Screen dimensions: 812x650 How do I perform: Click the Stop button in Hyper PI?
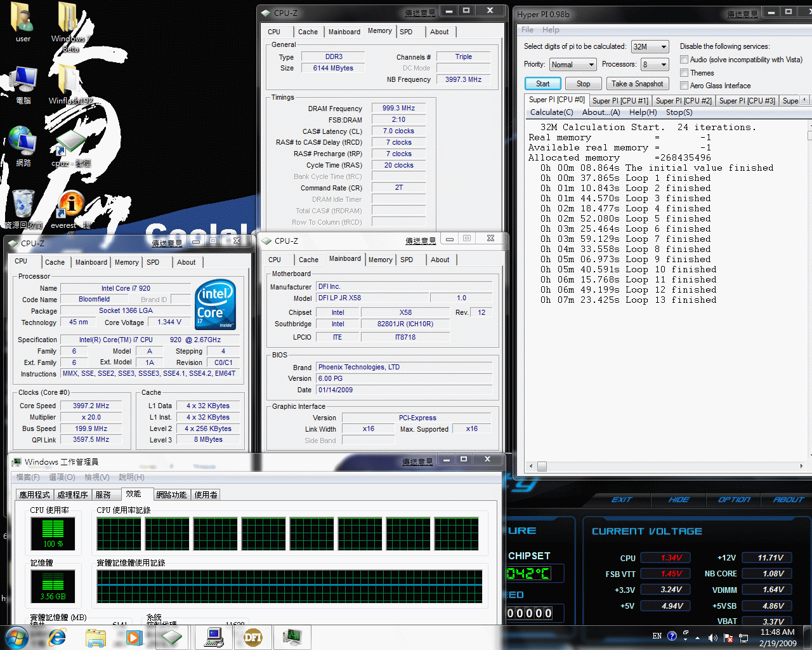click(x=583, y=83)
